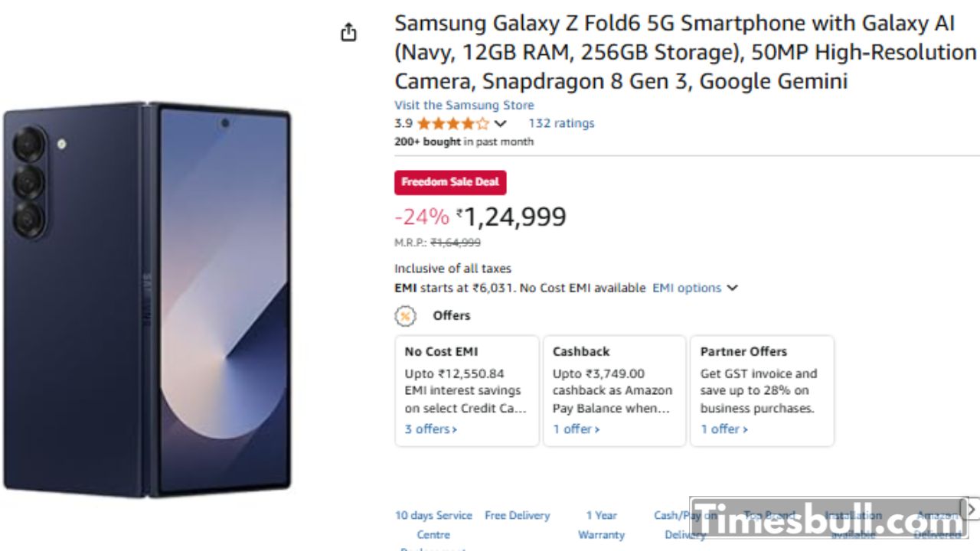Open the 132 ratings link
This screenshot has height=551, width=980.
(x=561, y=123)
